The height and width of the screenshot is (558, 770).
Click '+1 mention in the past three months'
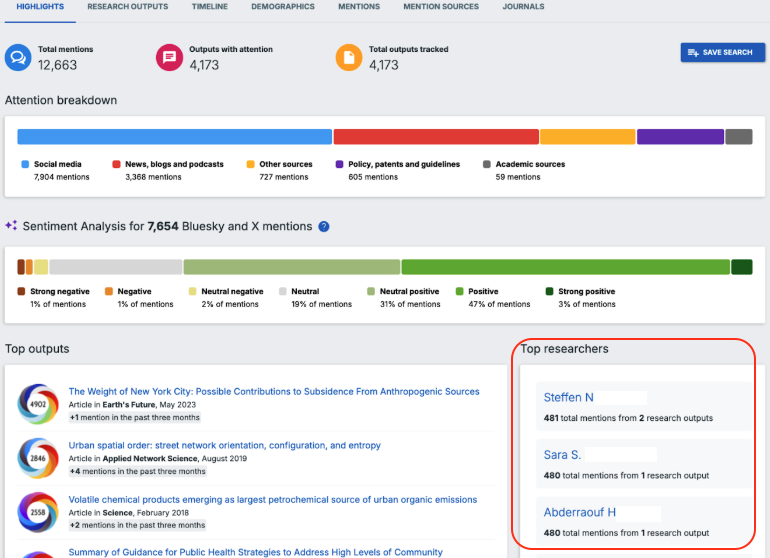point(135,418)
